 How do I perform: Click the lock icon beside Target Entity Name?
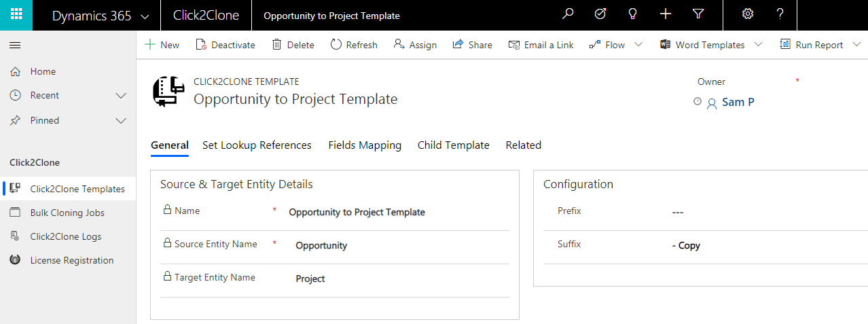(x=167, y=276)
